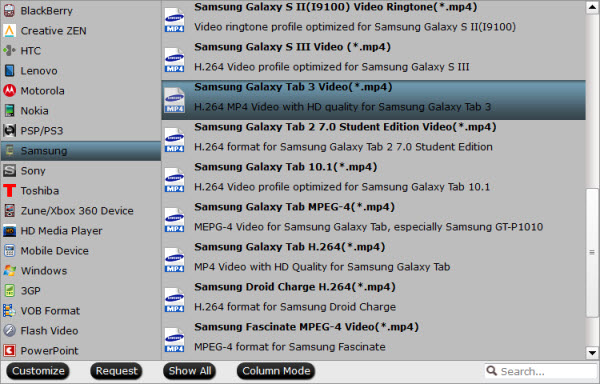
Task: Pick Samsung Galaxy S III Video format
Action: [x=373, y=57]
